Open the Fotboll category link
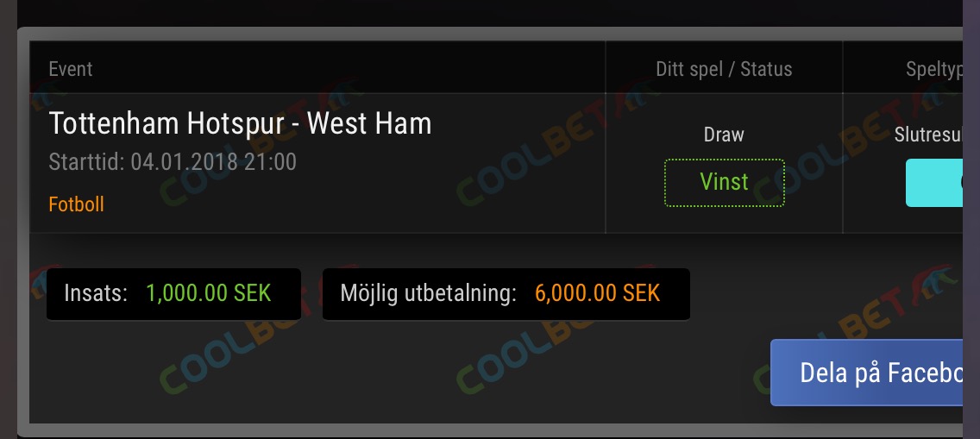This screenshot has width=980, height=439. 76,204
